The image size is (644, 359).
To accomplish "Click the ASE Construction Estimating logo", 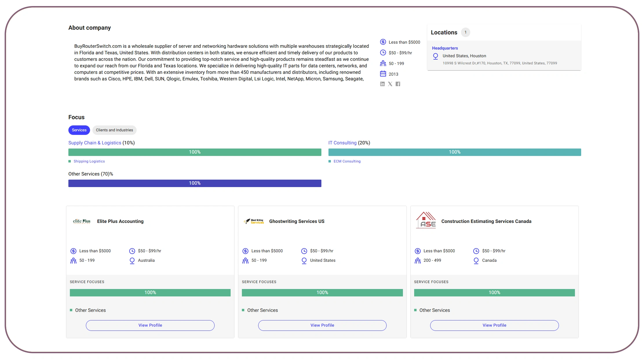I will tap(426, 221).
